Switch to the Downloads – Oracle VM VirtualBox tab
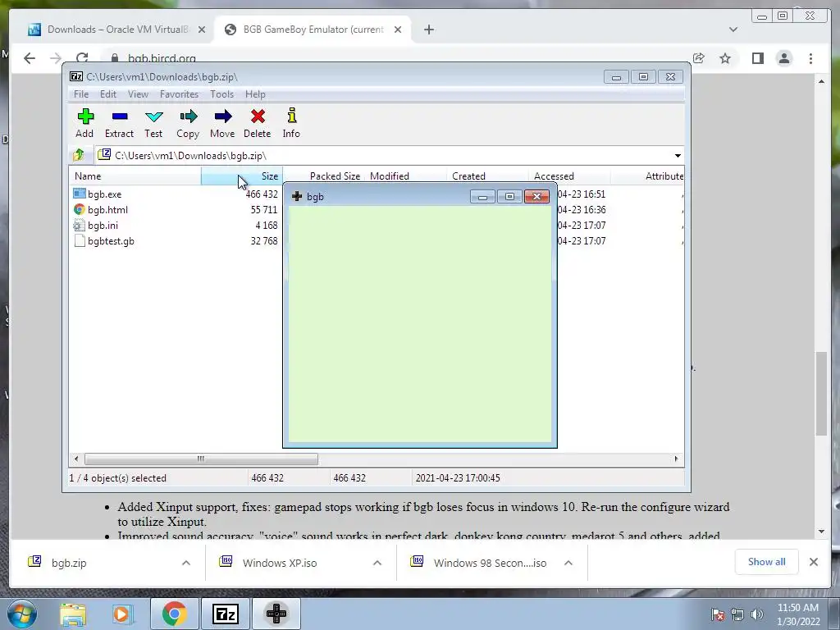 (x=117, y=30)
